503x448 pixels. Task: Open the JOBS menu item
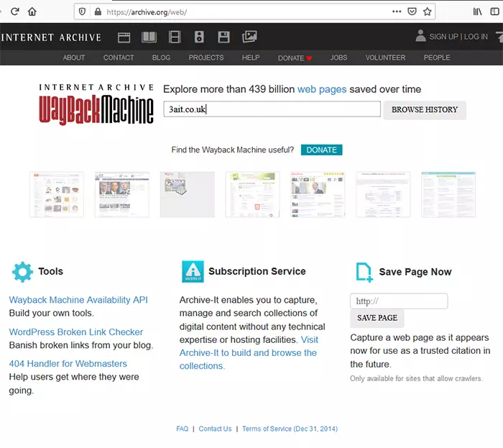click(x=338, y=58)
